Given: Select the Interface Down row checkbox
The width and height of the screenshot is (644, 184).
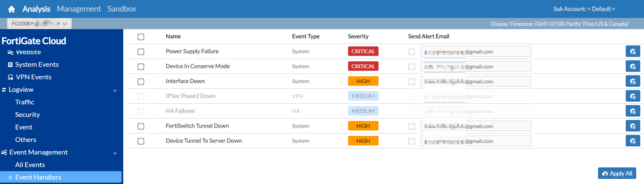Looking at the screenshot, I should coord(141,81).
